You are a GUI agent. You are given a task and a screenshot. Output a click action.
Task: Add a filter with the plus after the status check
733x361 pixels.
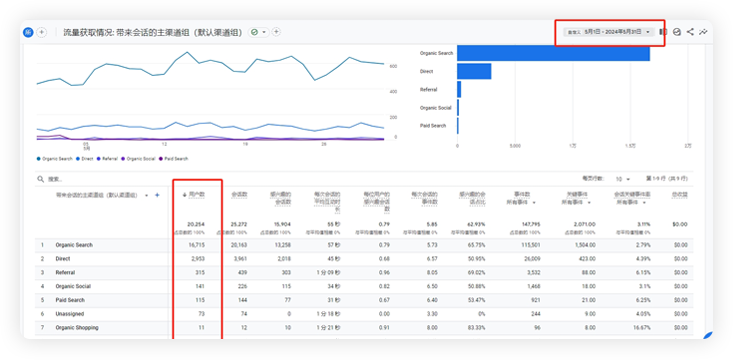pyautogui.click(x=276, y=32)
